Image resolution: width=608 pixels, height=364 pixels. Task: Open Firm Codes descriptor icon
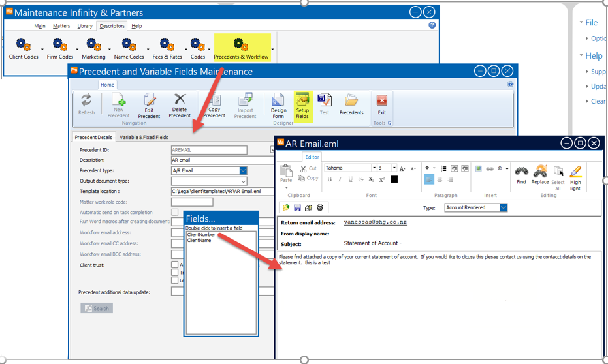click(x=59, y=49)
